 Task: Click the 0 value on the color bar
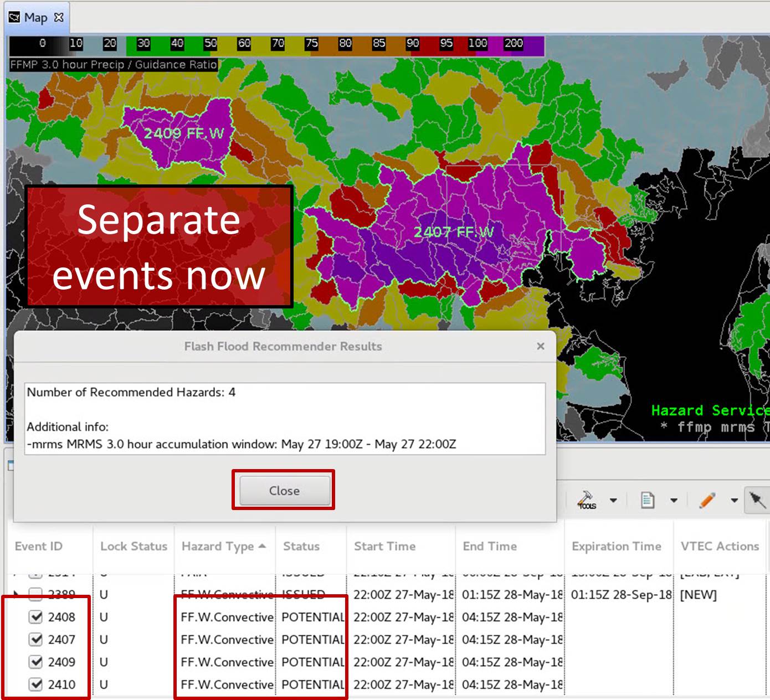pos(42,44)
